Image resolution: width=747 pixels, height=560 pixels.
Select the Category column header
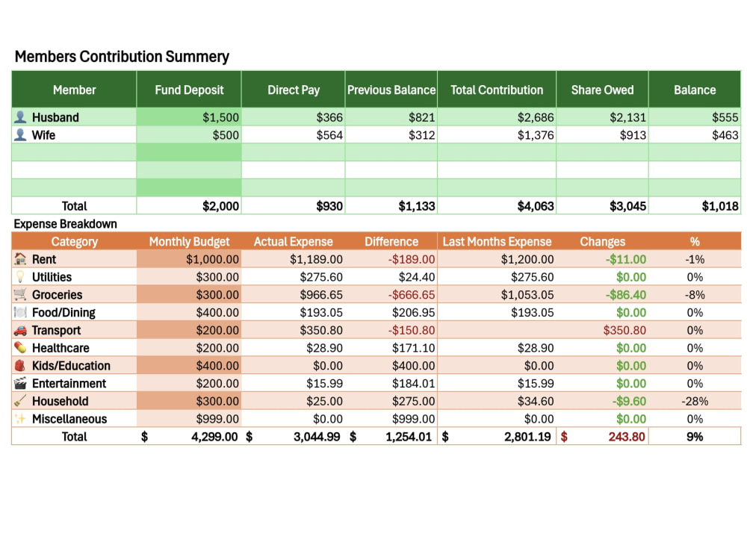(x=74, y=241)
